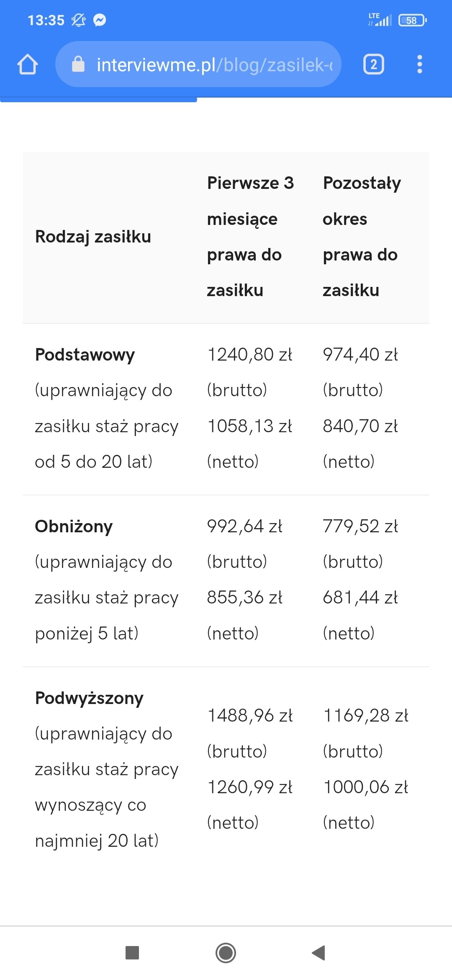Tap the muted bell icon in status bar

click(x=78, y=20)
